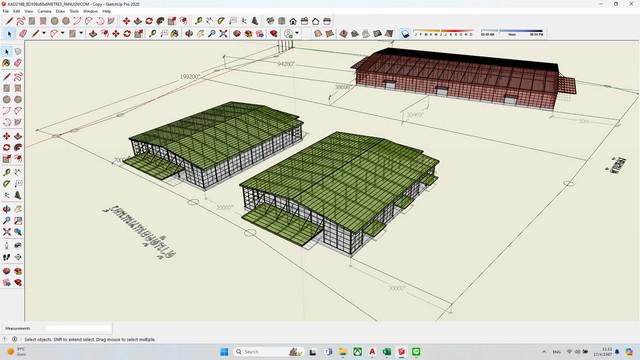Choose the Push/Pull tool in left palette
This screenshot has height=360, width=640.
tap(18, 136)
